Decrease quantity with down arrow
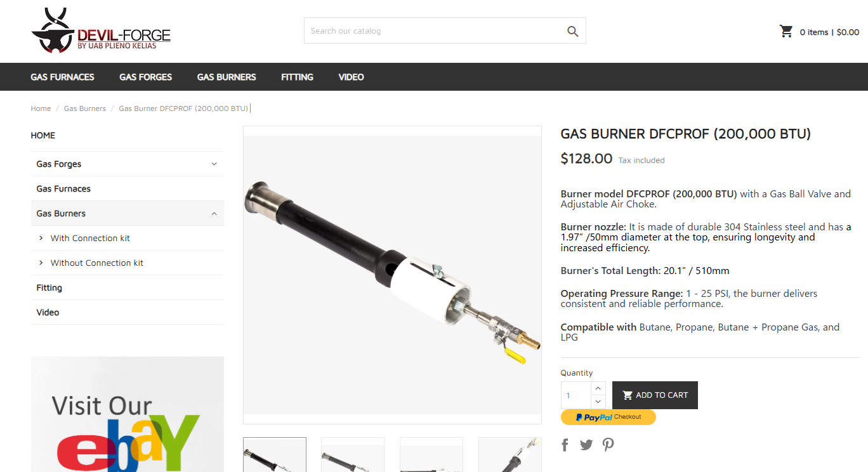Image resolution: width=868 pixels, height=472 pixels. tap(598, 402)
